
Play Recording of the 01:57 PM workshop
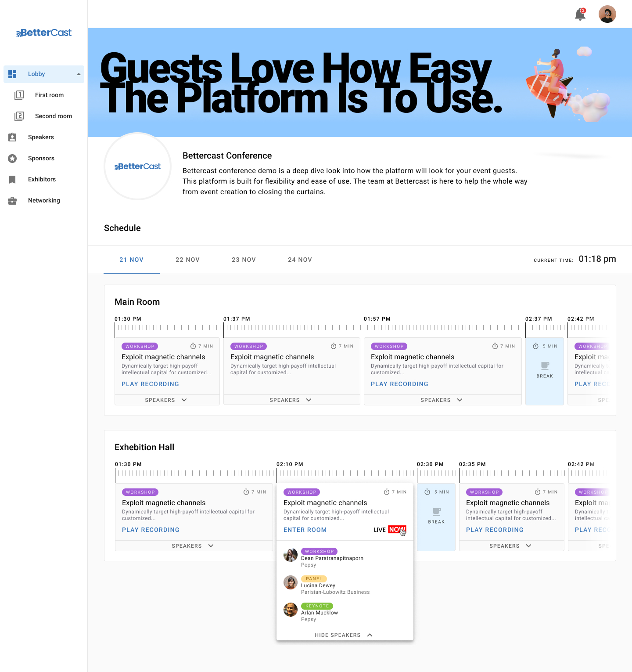pos(399,384)
